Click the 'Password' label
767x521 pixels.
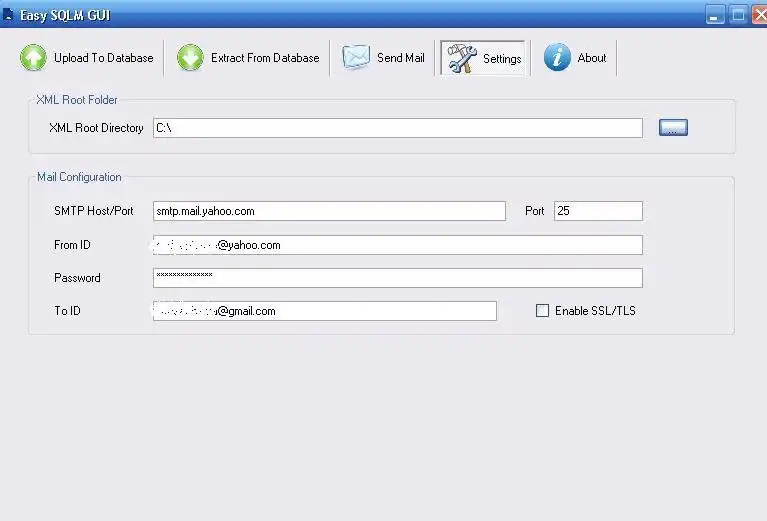77,278
